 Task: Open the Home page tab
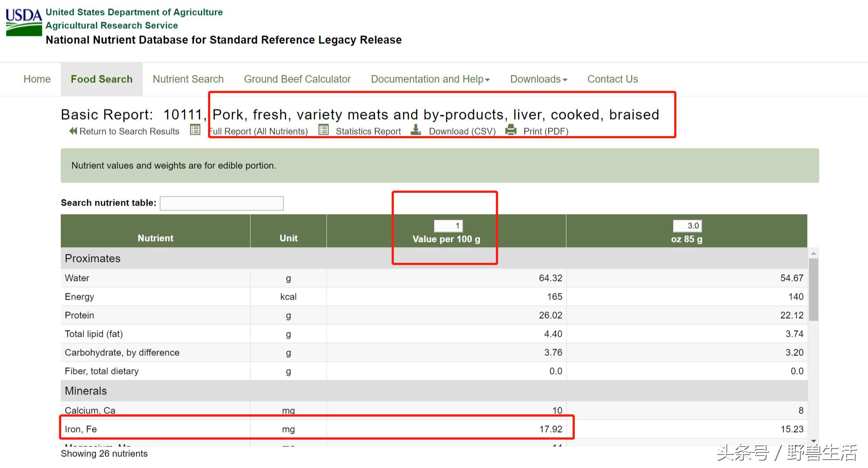tap(37, 79)
